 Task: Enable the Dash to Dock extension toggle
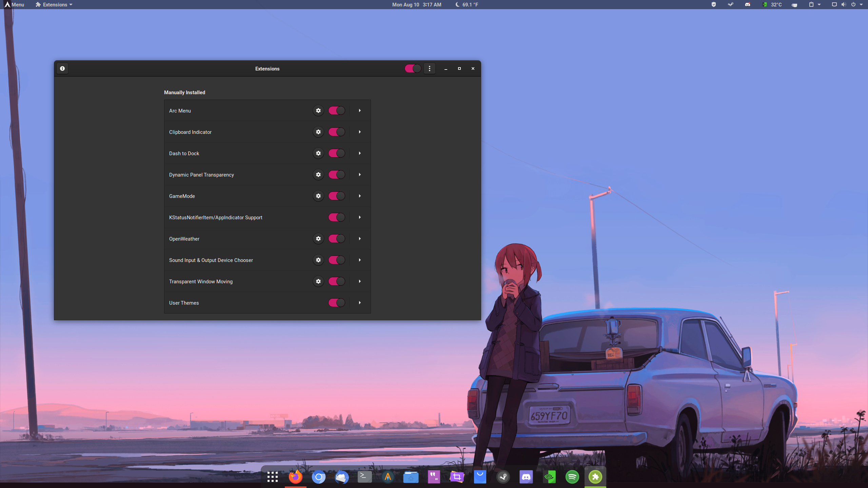point(337,153)
